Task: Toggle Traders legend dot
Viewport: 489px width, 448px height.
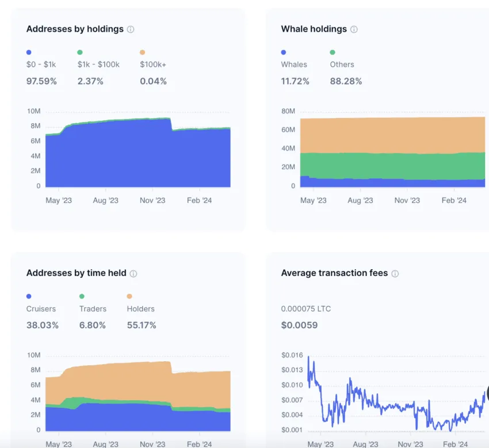Action: click(82, 296)
